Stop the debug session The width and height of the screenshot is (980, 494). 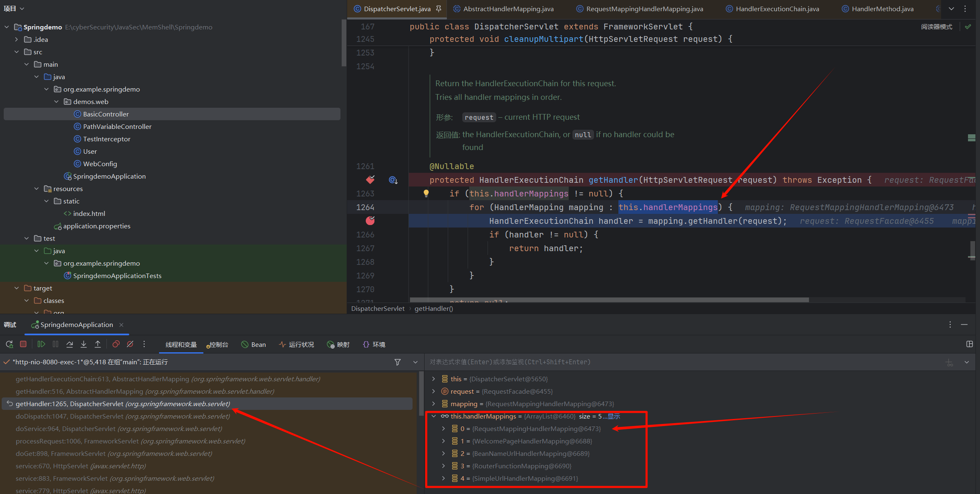point(23,344)
